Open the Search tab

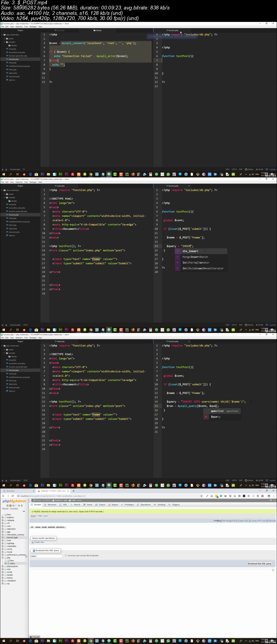point(75,504)
